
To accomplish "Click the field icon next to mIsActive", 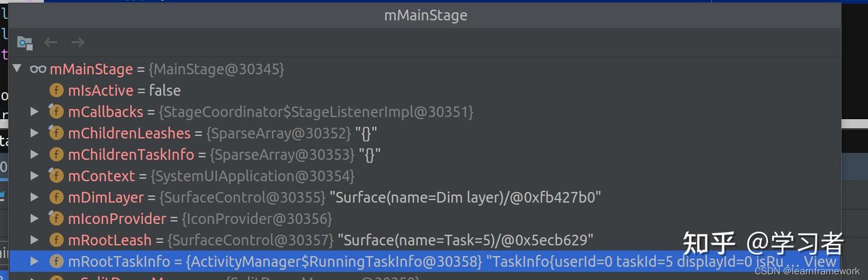I will [56, 91].
